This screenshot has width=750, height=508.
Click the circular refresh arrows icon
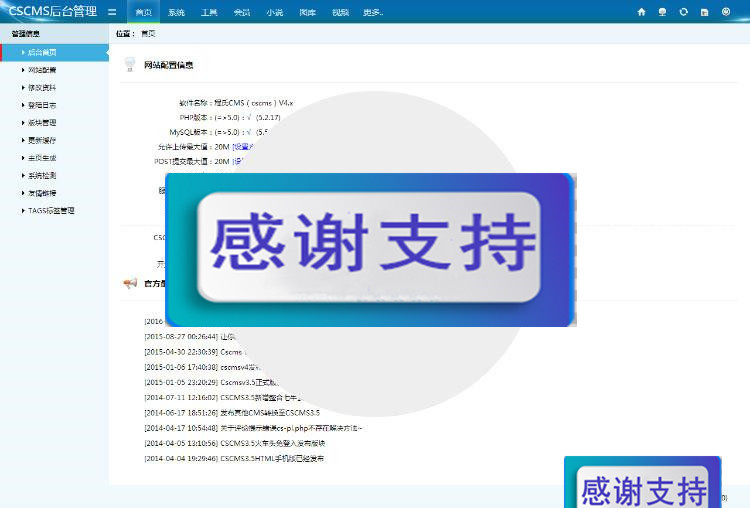(x=684, y=12)
